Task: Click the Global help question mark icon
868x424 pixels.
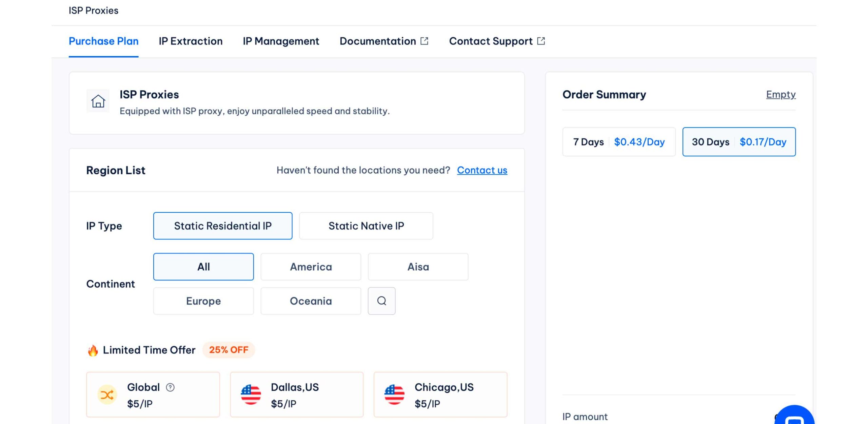Action: click(x=170, y=387)
